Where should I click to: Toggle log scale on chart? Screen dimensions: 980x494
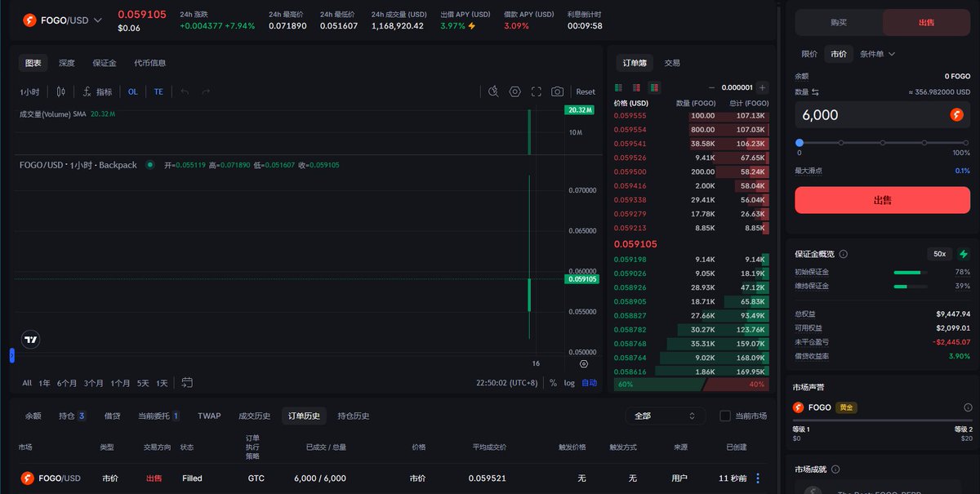tap(569, 383)
